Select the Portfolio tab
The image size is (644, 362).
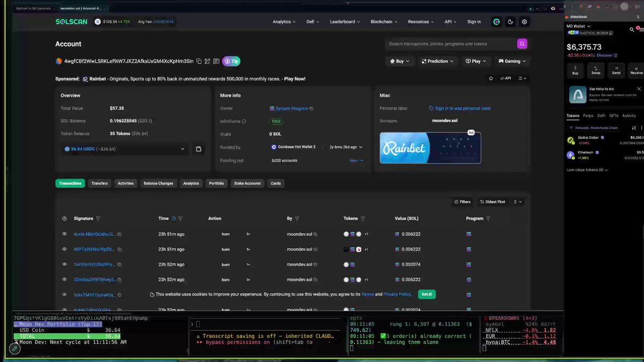[x=216, y=183]
